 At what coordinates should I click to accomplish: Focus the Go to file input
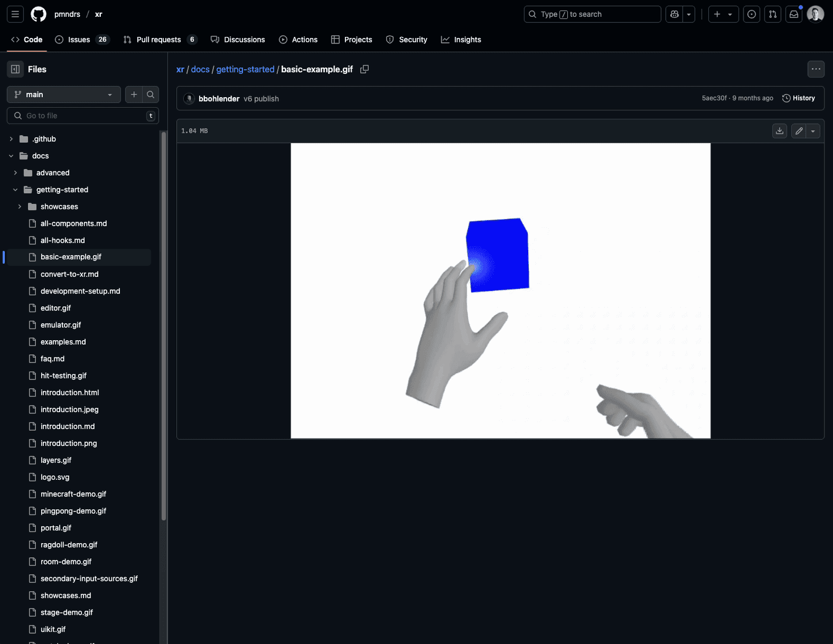tap(82, 116)
